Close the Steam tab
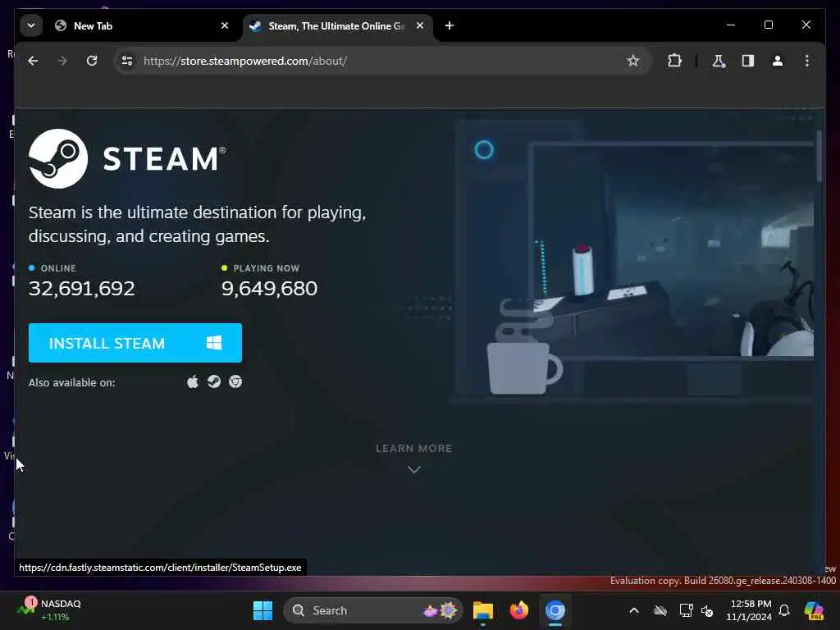The image size is (840, 630). [420, 25]
